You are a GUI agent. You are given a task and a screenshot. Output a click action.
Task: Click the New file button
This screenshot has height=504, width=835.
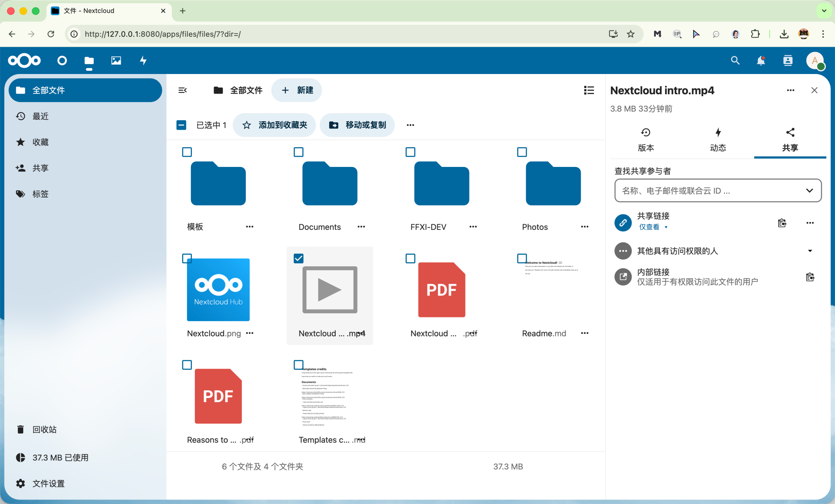(x=297, y=90)
